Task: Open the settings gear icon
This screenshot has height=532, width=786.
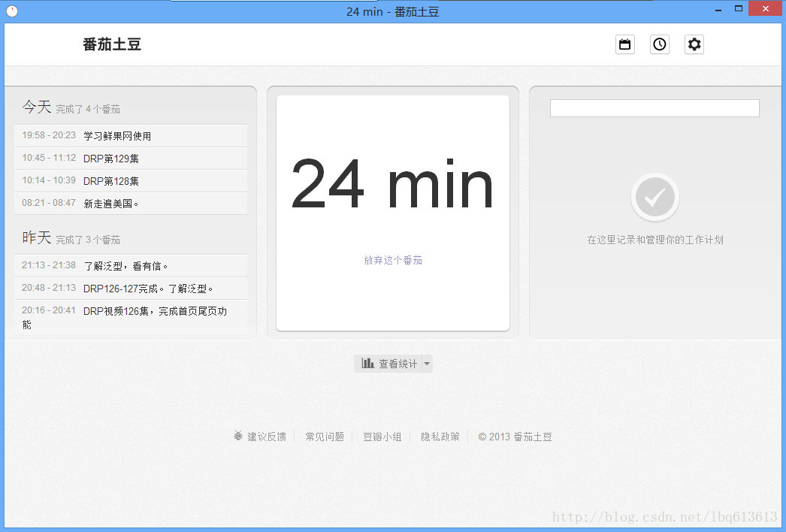Action: [694, 44]
